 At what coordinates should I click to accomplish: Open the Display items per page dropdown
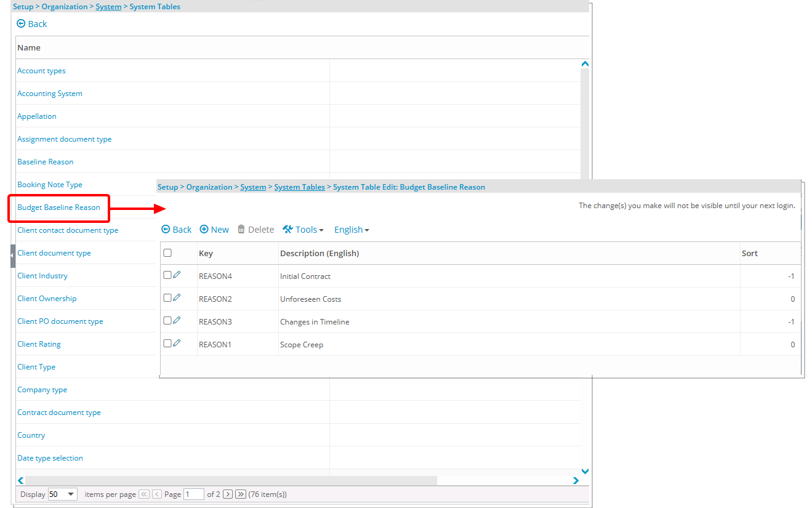point(63,494)
